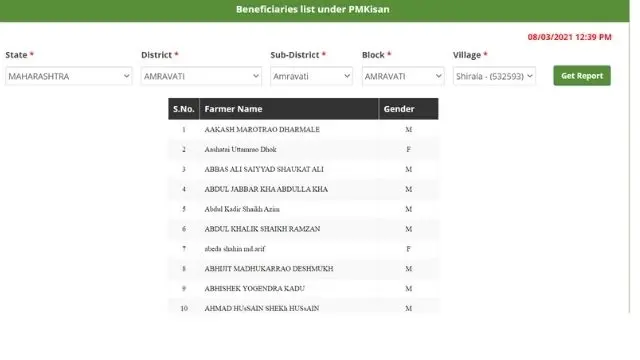Screen dimensions: 640x360
Task: Select row AAKASH MAROTRAO DHARMALE
Action: [304, 130]
